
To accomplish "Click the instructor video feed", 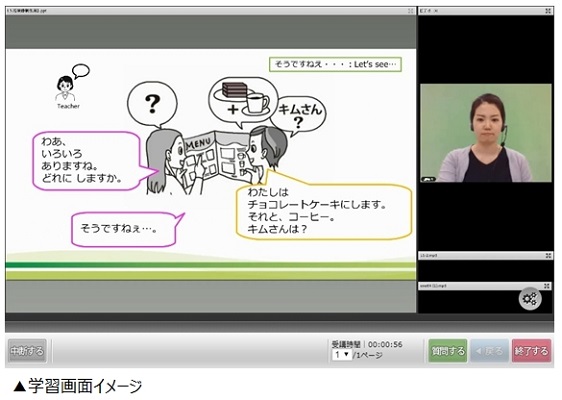I will [486, 133].
